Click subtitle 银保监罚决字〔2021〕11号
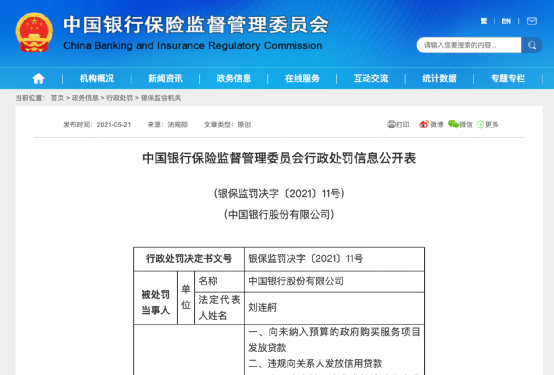 [x=279, y=193]
